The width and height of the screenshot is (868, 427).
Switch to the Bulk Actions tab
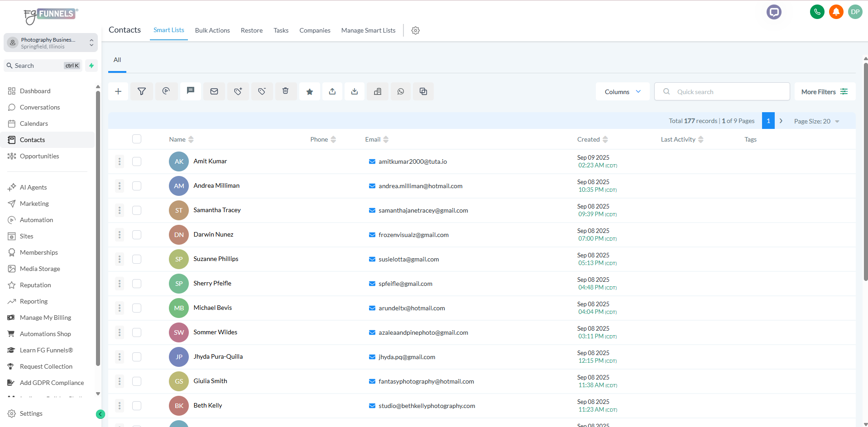pos(212,30)
